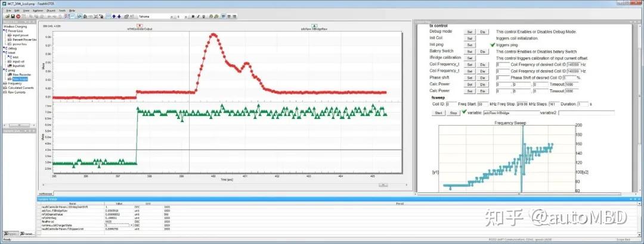Open the Edit menu

point(17,10)
